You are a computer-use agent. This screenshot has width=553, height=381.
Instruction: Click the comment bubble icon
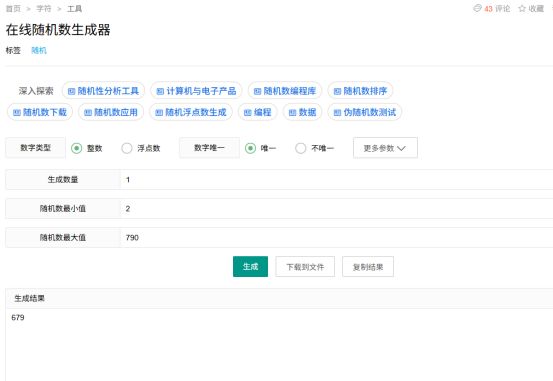point(477,8)
